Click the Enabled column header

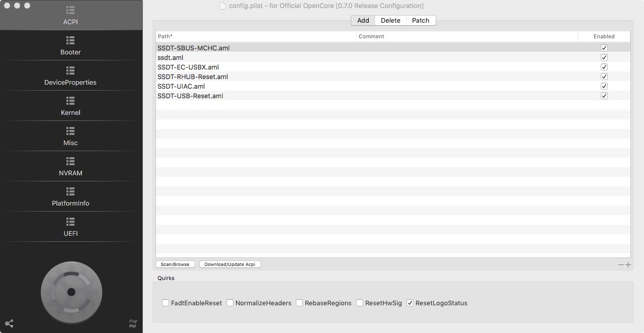(604, 36)
